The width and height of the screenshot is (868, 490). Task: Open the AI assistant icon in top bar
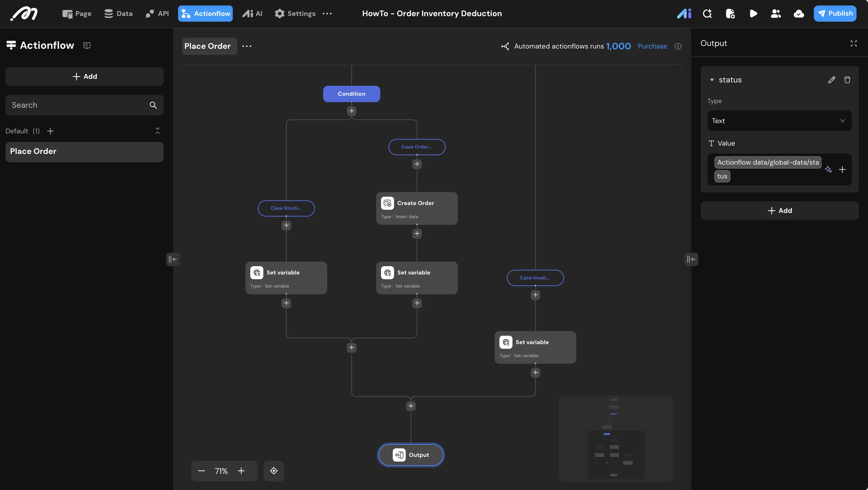point(684,14)
